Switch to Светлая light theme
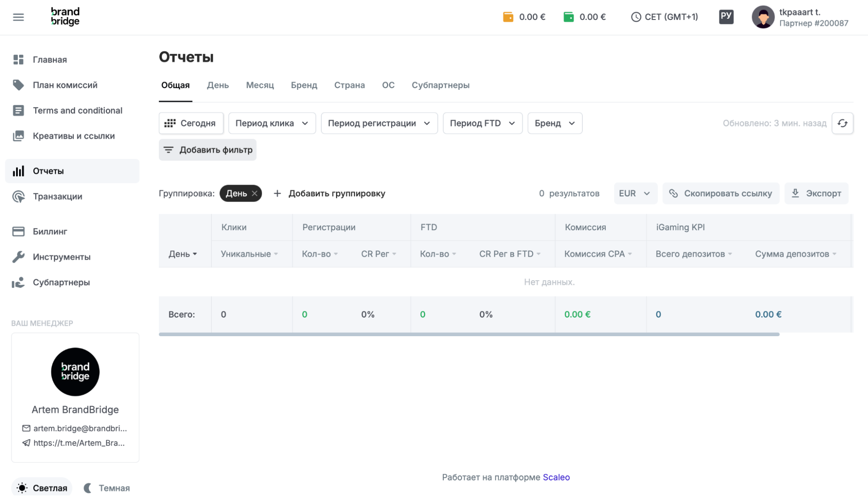This screenshot has width=868, height=496. point(42,488)
